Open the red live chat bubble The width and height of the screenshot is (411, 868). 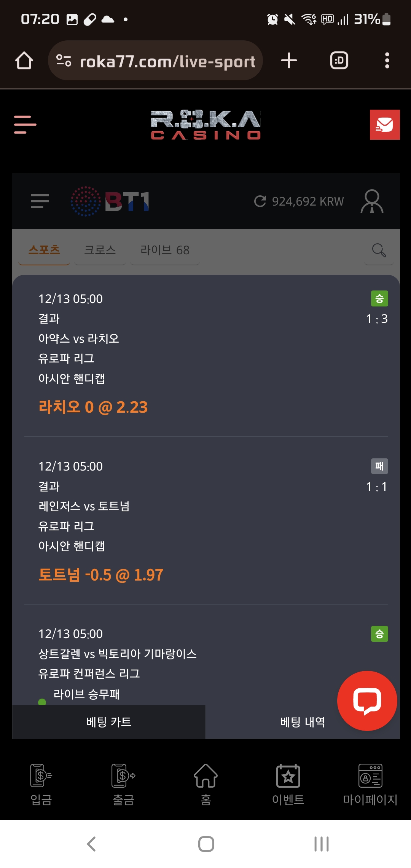coord(367,700)
